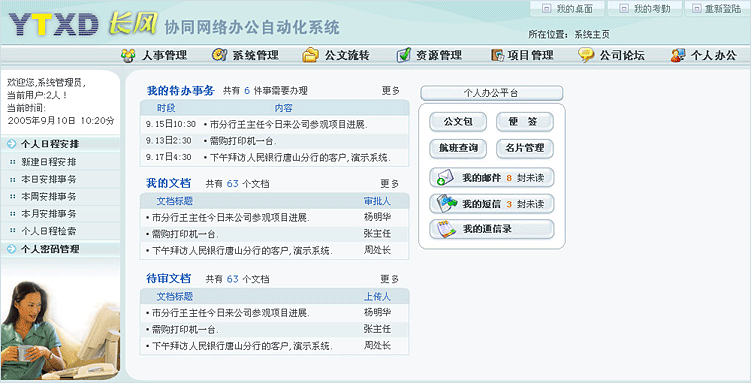
Task: Click the 系统管理 gear icon
Action: click(x=219, y=55)
